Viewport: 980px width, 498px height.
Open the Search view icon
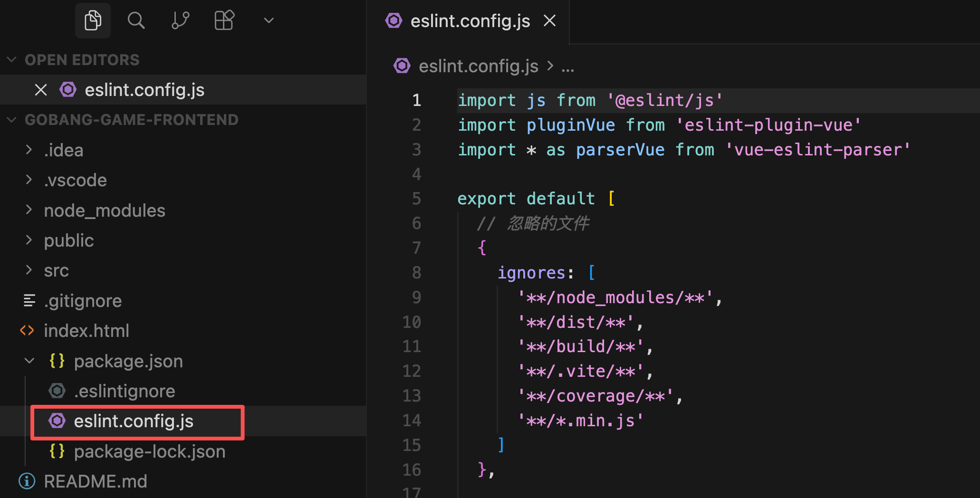click(136, 20)
